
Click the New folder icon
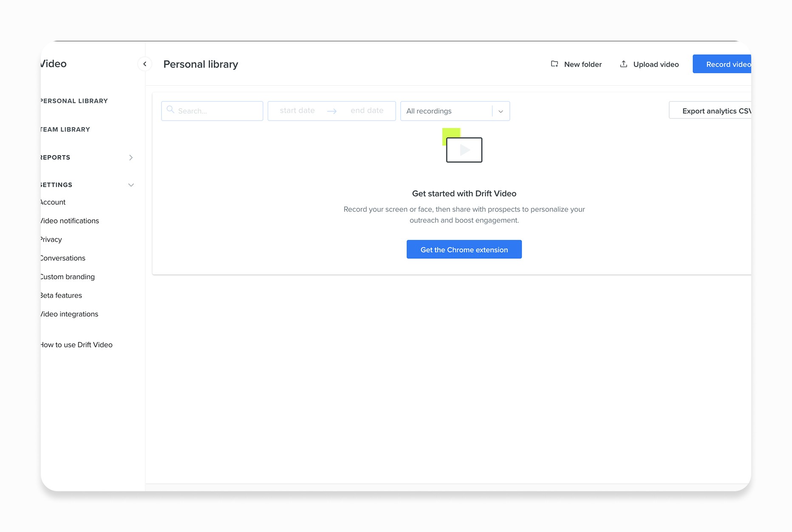click(x=554, y=64)
